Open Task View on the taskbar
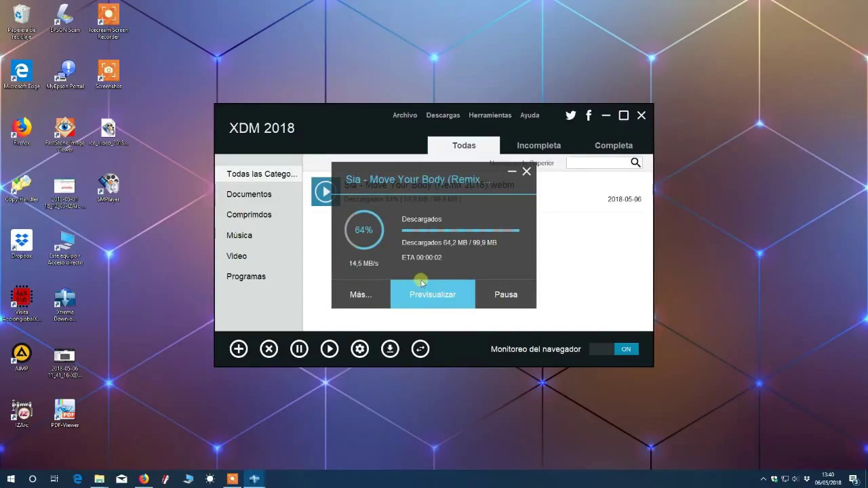Screen dimensions: 868x488 [x=54, y=479]
